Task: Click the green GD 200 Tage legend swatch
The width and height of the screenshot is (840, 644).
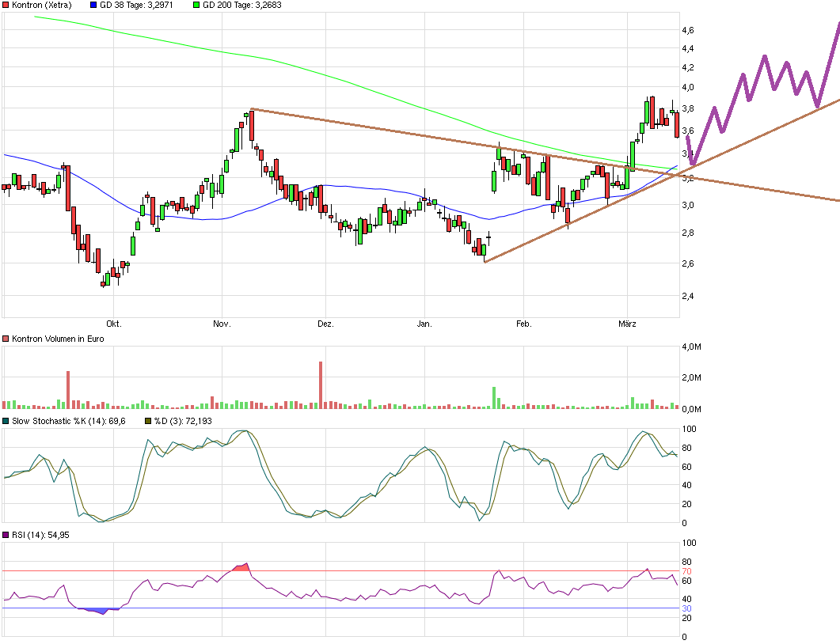Action: coord(196,5)
